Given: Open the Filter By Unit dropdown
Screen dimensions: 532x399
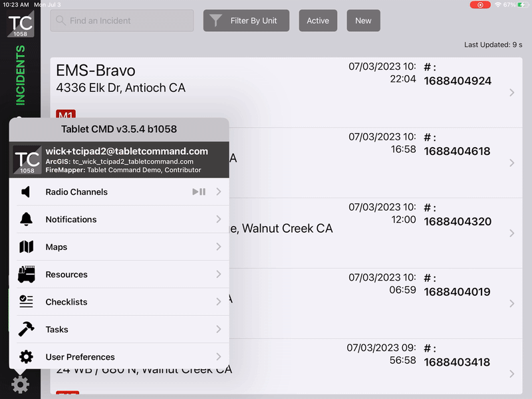Looking at the screenshot, I should pyautogui.click(x=246, y=21).
